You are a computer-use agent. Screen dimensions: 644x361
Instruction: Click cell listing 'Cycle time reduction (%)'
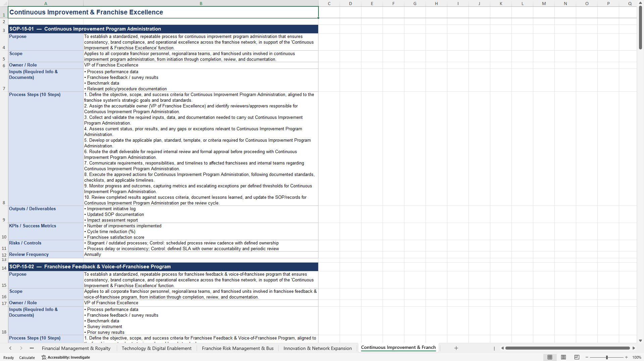[201, 231]
